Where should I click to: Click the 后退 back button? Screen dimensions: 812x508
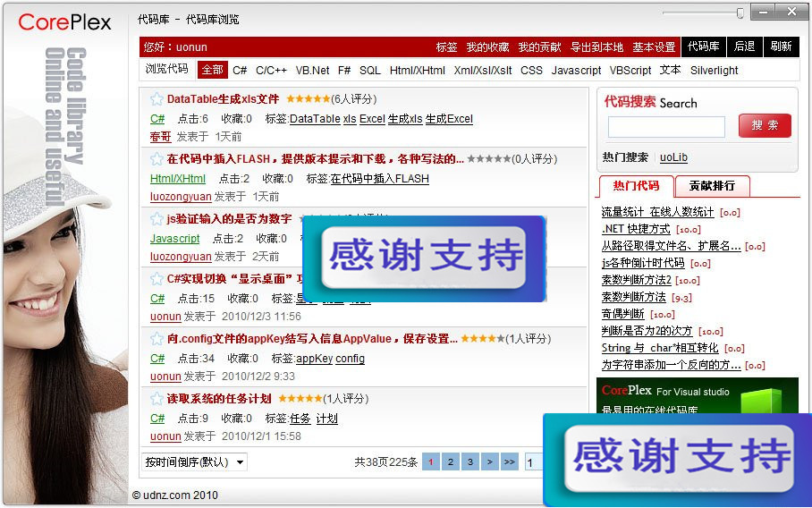[745, 47]
